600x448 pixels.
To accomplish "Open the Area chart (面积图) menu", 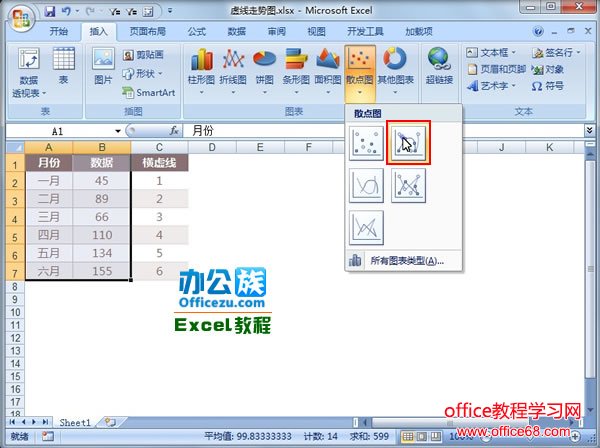I will (328, 72).
